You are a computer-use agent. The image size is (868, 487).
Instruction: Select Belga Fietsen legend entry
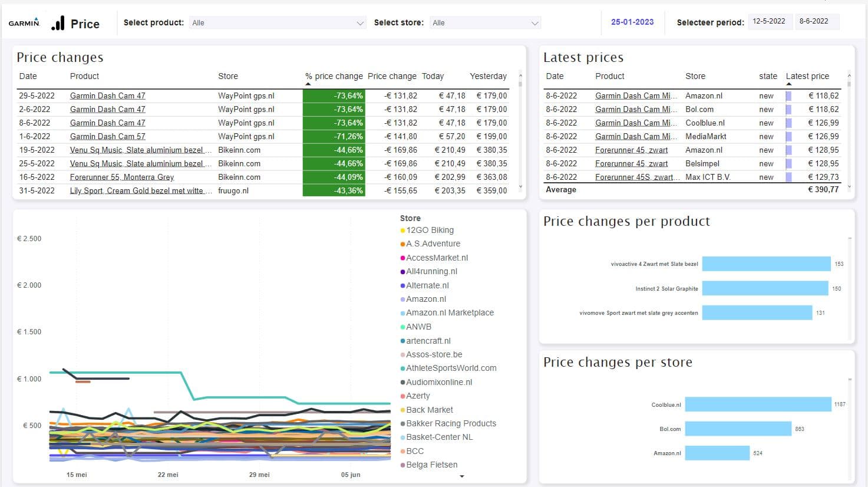click(429, 465)
